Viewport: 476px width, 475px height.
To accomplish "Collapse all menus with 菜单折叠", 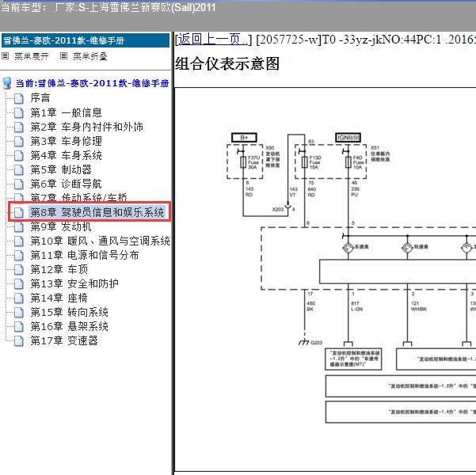I will point(89,56).
